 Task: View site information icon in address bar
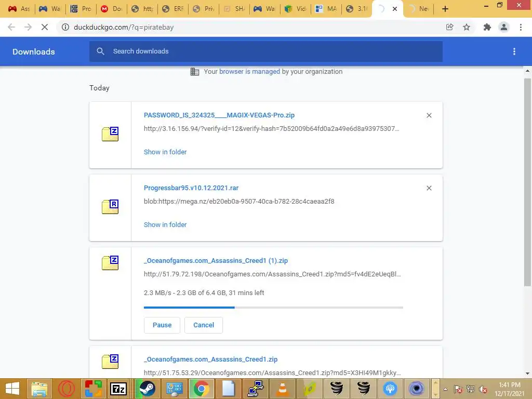65,27
